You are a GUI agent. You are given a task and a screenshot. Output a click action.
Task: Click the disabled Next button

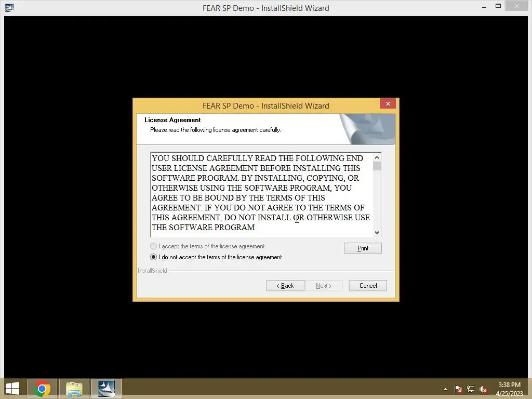324,286
